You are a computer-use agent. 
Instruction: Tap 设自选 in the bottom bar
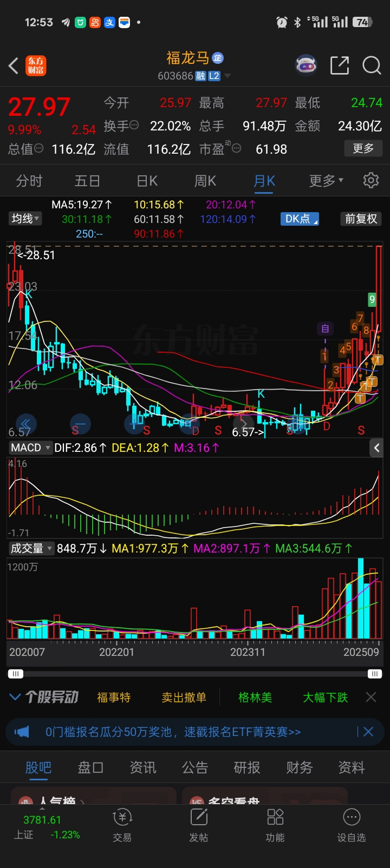[352, 825]
